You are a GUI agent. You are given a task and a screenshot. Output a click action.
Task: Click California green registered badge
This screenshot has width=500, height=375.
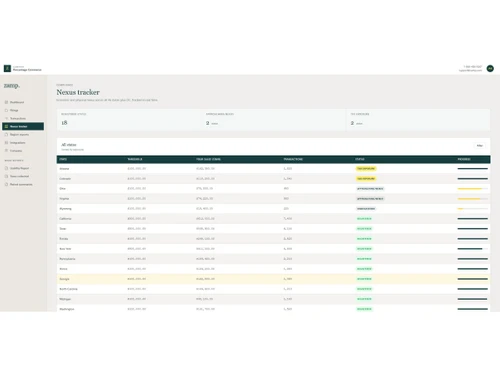click(x=364, y=219)
